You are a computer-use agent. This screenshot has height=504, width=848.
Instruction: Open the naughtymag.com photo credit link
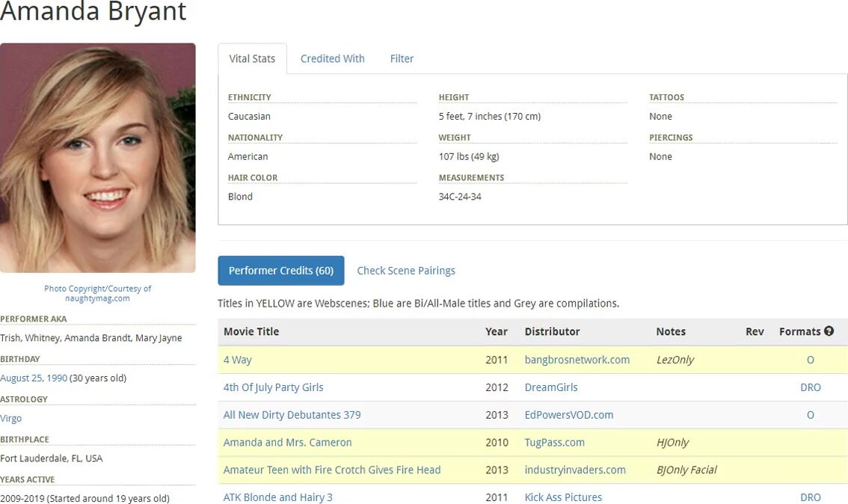[x=97, y=298]
